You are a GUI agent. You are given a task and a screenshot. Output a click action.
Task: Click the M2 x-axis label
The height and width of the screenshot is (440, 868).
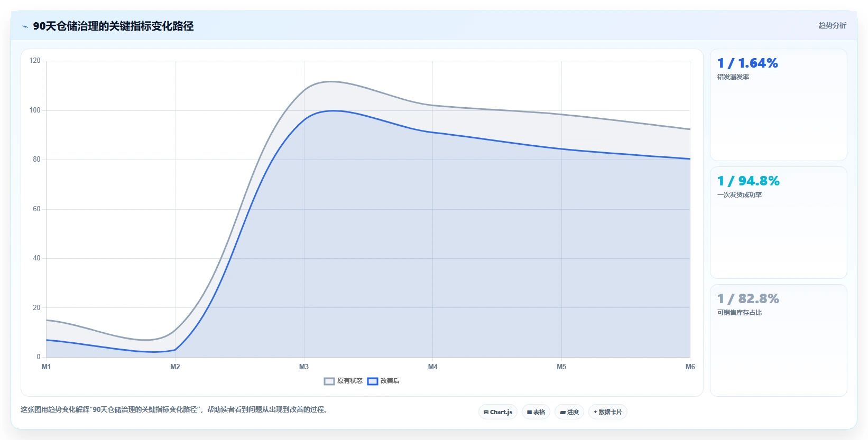[x=175, y=367]
